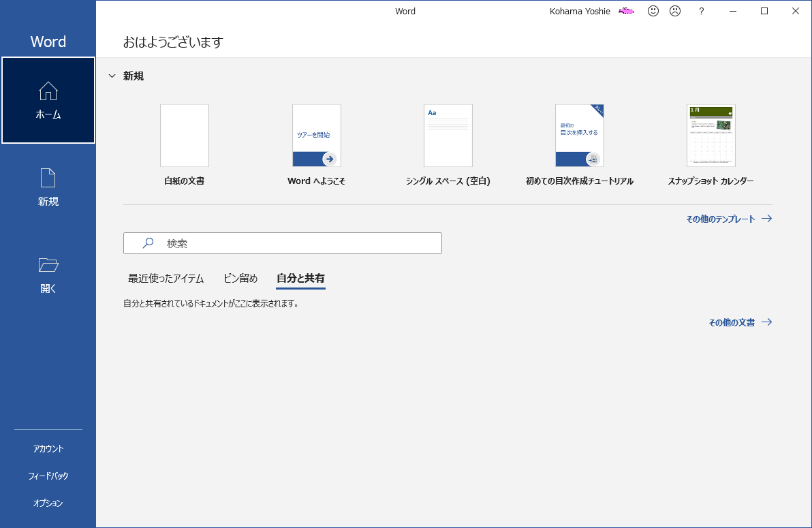Maximize the Word window
Screen dimensions: 812x528
(764, 11)
